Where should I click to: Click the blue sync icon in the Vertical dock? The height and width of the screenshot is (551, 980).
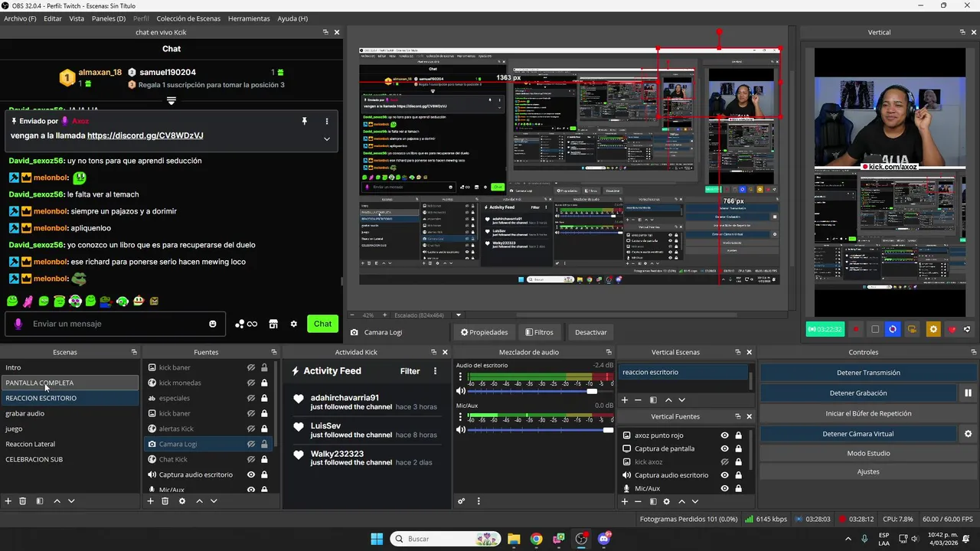pos(892,330)
